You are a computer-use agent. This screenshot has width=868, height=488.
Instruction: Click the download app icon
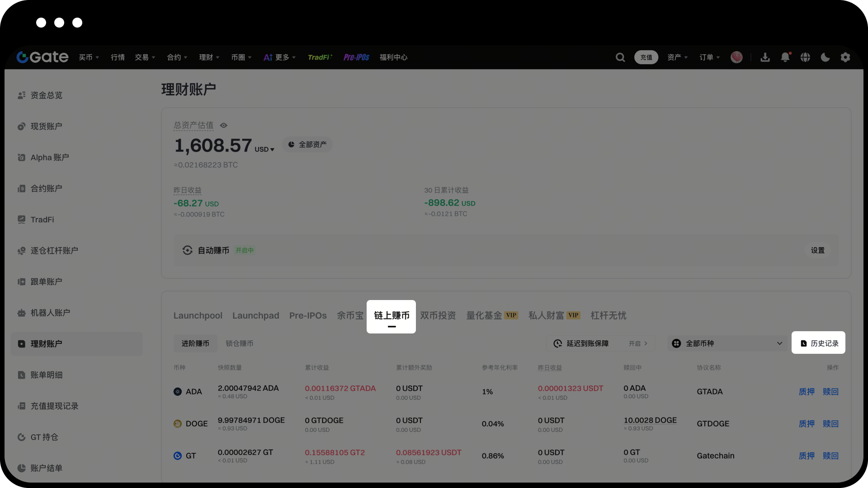765,57
